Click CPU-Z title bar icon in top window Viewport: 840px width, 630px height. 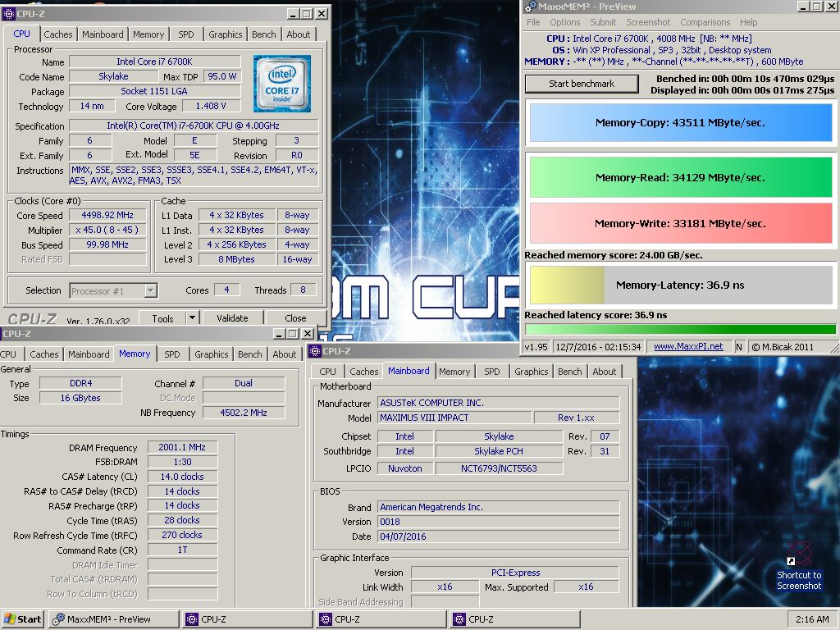pos(8,14)
